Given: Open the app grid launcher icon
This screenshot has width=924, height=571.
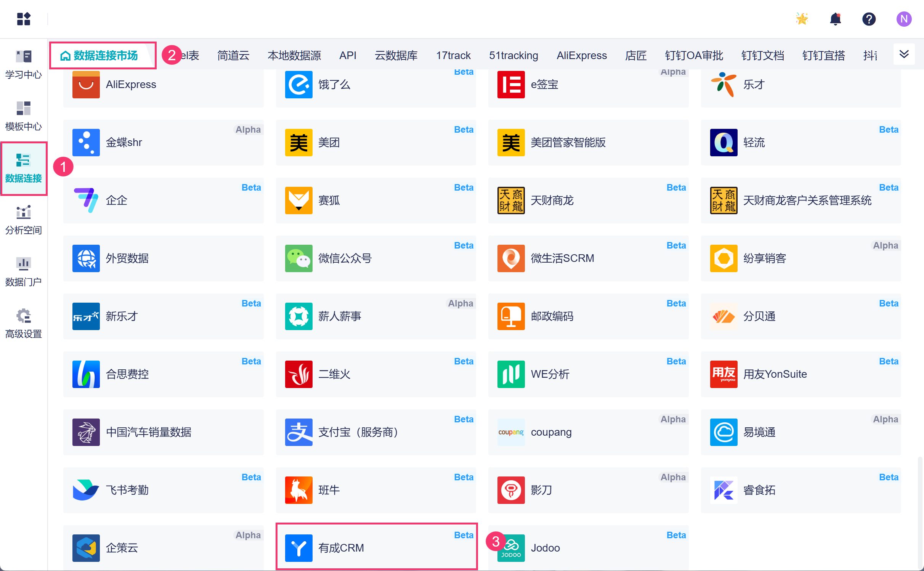Looking at the screenshot, I should 24,19.
